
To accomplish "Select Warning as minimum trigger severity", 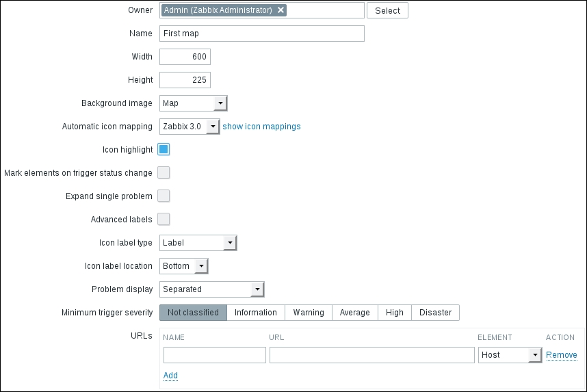I will point(309,313).
